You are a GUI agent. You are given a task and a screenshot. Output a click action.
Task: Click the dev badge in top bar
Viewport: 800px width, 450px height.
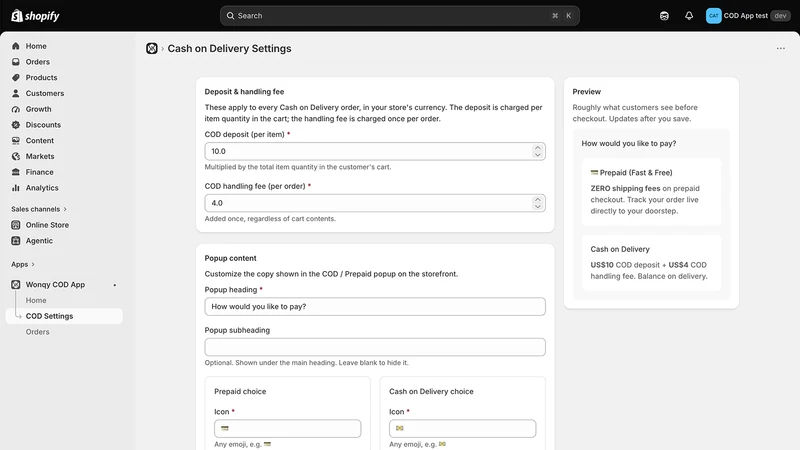(x=780, y=16)
